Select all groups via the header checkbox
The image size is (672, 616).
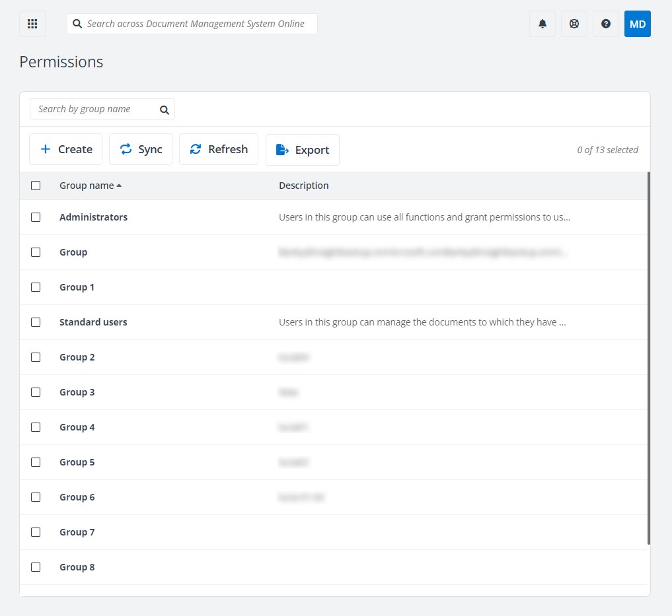click(36, 186)
